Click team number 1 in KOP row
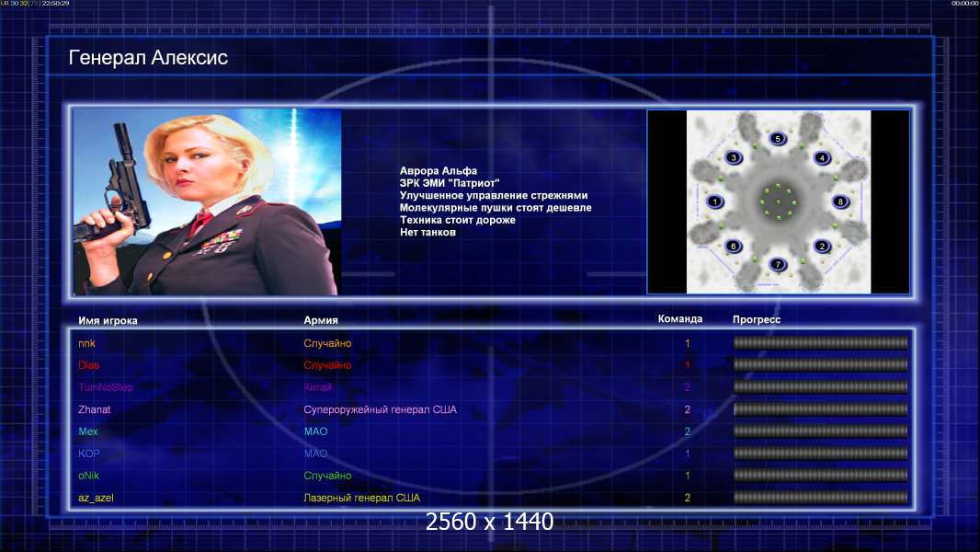980x552 pixels. click(x=688, y=454)
